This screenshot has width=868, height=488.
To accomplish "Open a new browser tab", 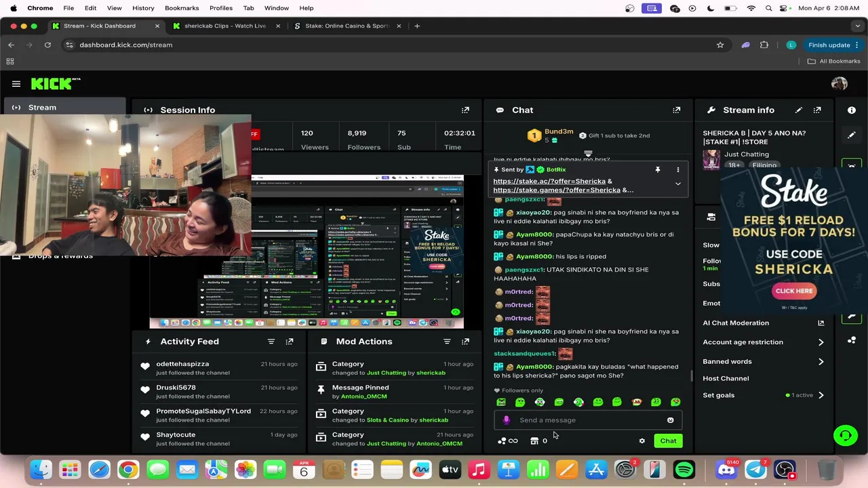I will (417, 26).
